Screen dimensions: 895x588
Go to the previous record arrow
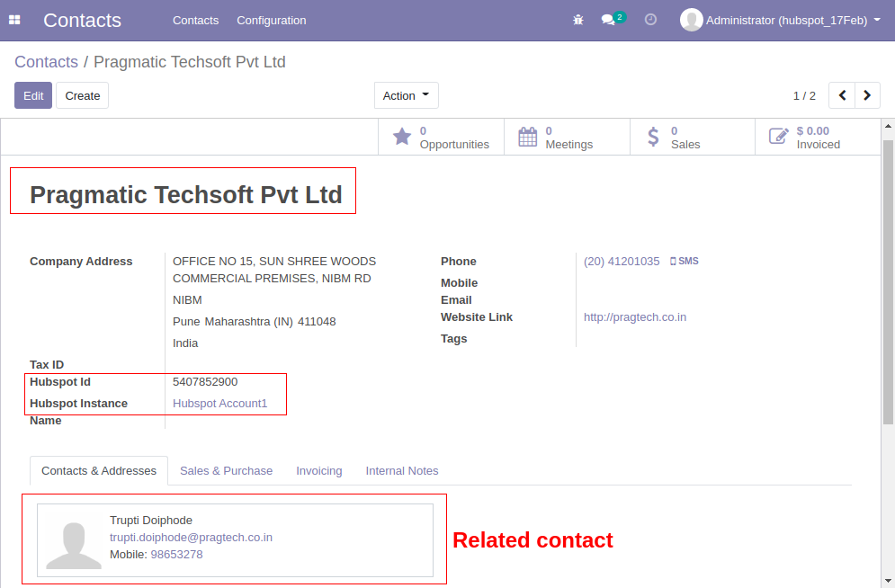842,95
